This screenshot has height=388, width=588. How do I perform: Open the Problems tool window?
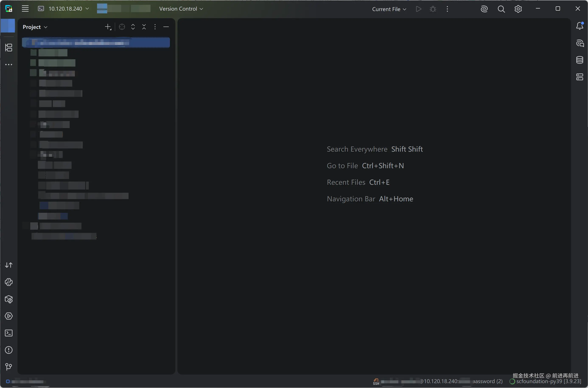click(x=9, y=350)
